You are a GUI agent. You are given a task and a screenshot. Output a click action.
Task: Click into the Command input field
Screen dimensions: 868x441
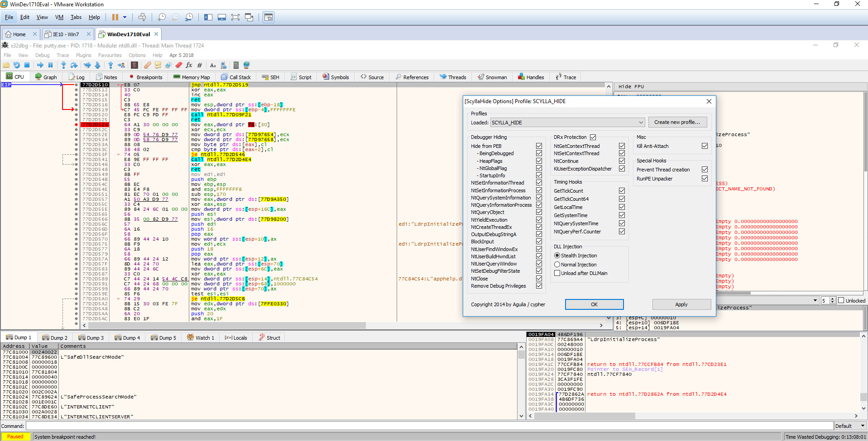(429, 426)
